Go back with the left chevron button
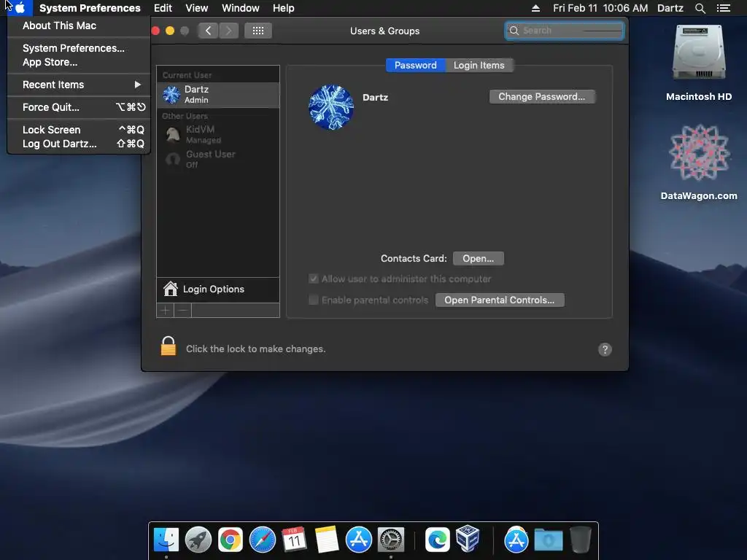 pos(208,31)
